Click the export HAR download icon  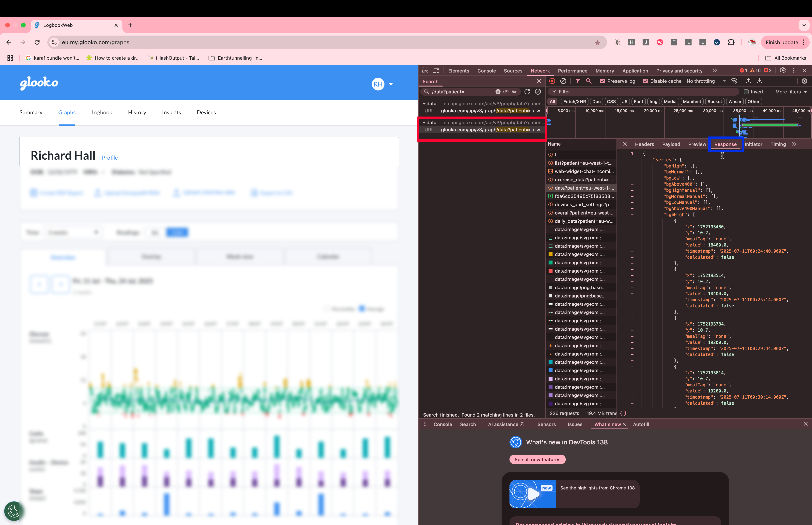[x=759, y=81]
